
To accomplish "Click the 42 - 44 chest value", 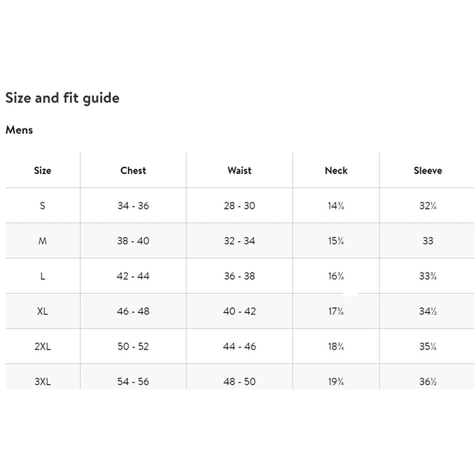I will [x=133, y=276].
